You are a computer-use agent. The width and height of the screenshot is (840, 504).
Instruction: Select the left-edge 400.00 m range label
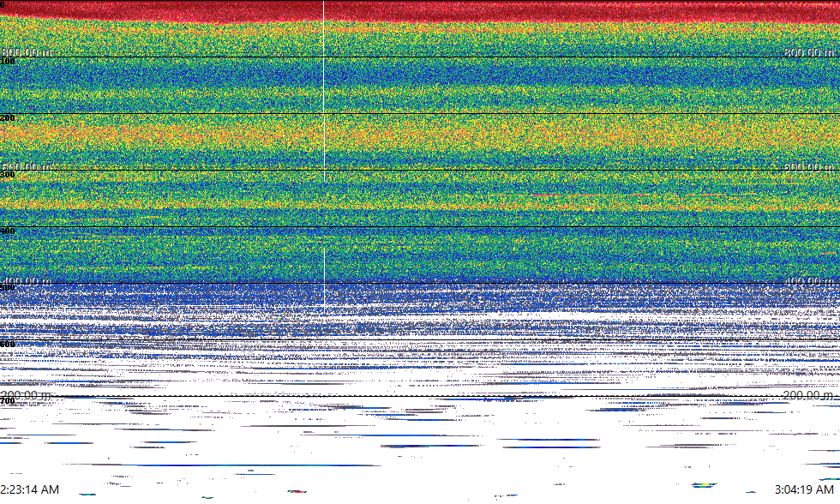[27, 280]
